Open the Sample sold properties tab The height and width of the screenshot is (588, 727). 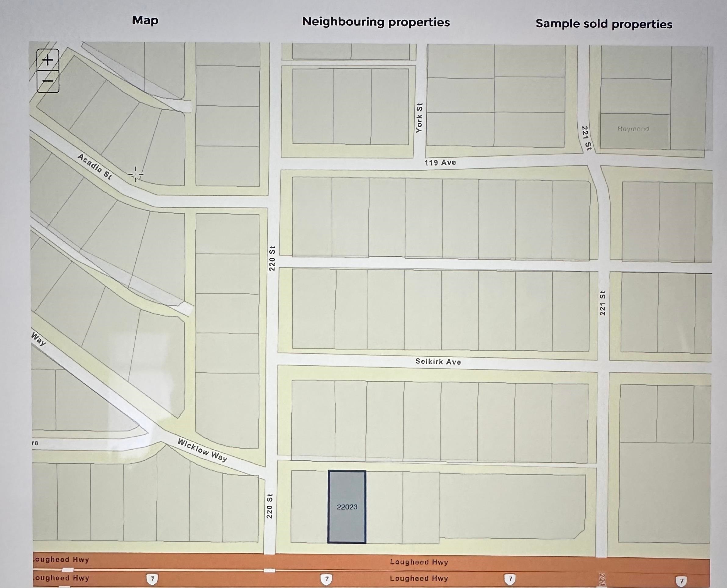pyautogui.click(x=604, y=24)
